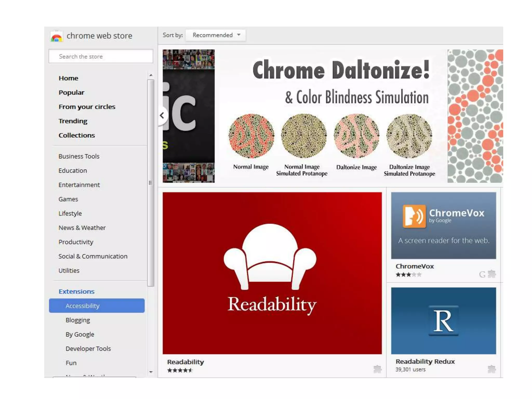Open the Sort by Recommended dropdown
532x399 pixels.
[x=216, y=35]
